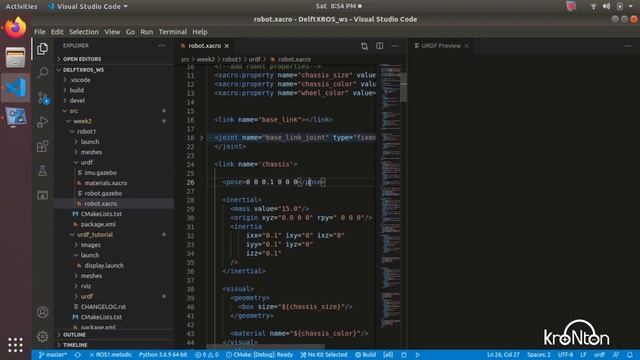Open URDF Preview panel More Actions
This screenshot has width=640, height=360.
628,46
